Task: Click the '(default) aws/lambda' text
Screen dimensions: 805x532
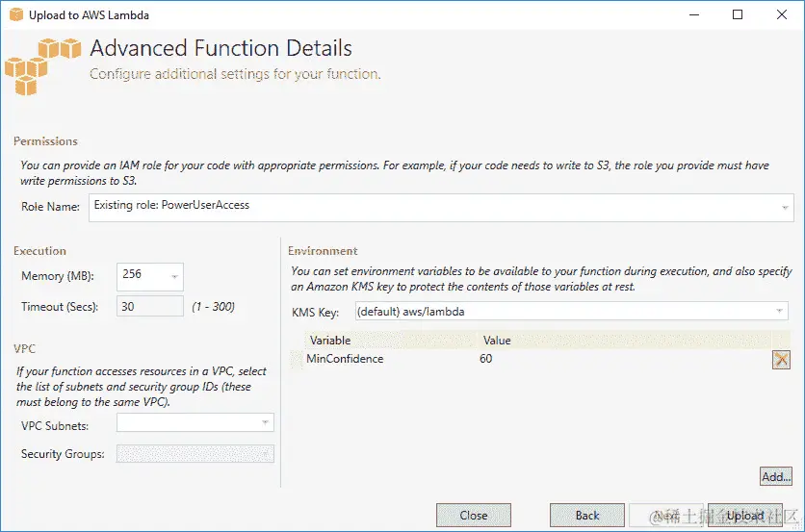Action: pyautogui.click(x=411, y=312)
